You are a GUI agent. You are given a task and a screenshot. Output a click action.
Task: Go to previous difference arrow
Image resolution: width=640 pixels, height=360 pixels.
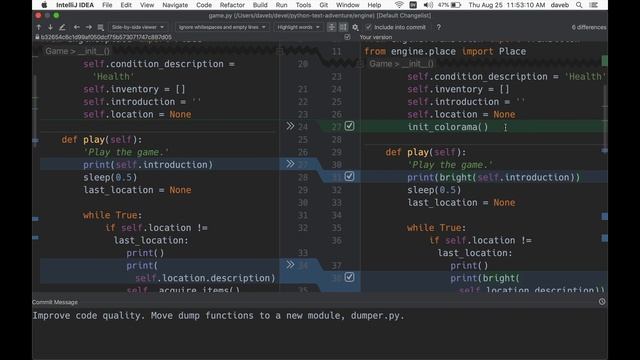point(39,27)
